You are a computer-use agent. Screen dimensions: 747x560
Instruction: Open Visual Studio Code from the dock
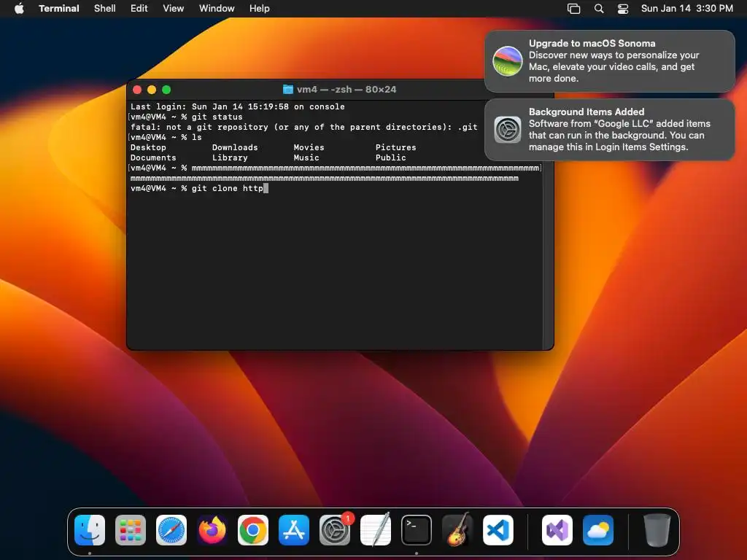(x=498, y=529)
